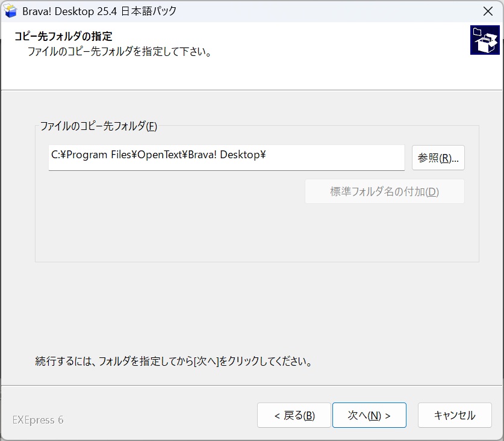Click the ファイルのコピー先フォルダ(F) group label
504x441 pixels.
click(x=98, y=126)
